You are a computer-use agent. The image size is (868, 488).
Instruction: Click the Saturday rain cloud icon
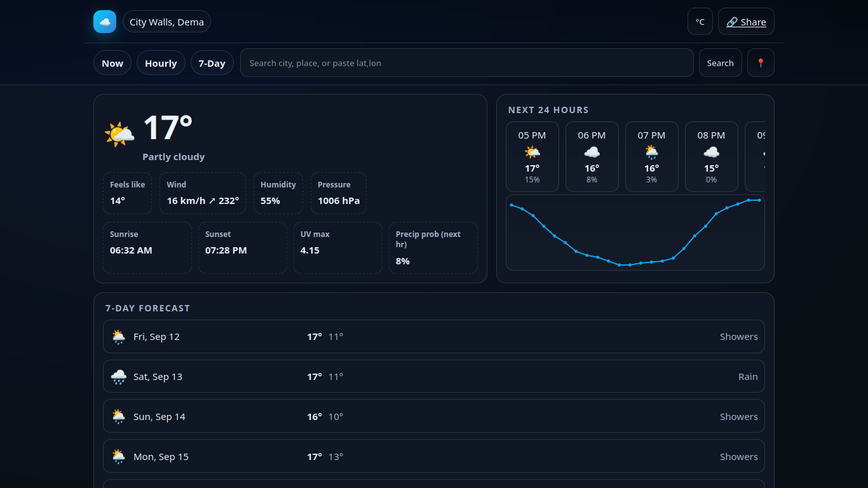[x=119, y=377]
